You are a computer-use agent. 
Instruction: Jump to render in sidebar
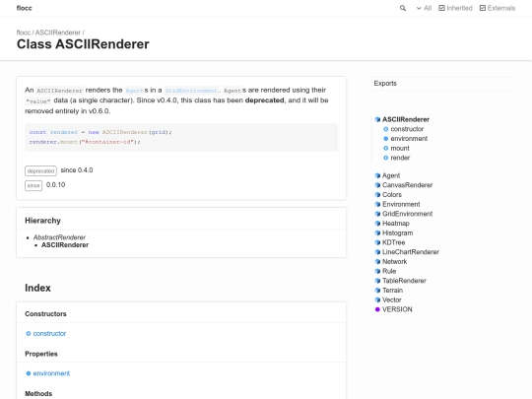point(400,158)
